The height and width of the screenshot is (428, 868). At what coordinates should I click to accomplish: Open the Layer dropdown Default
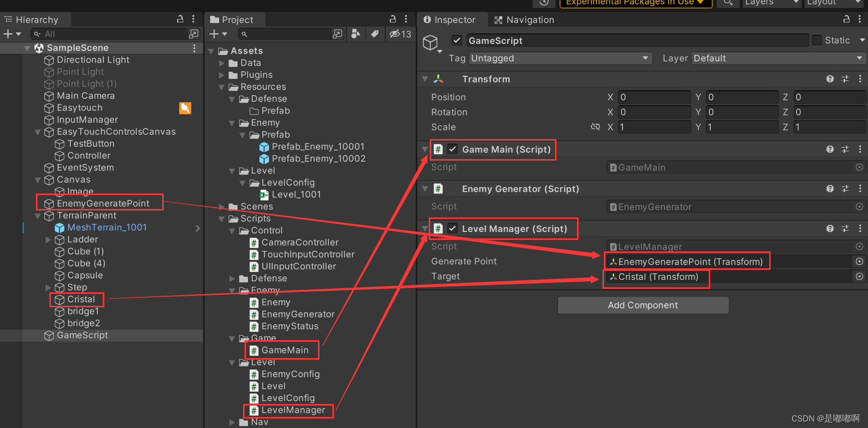tap(779, 58)
